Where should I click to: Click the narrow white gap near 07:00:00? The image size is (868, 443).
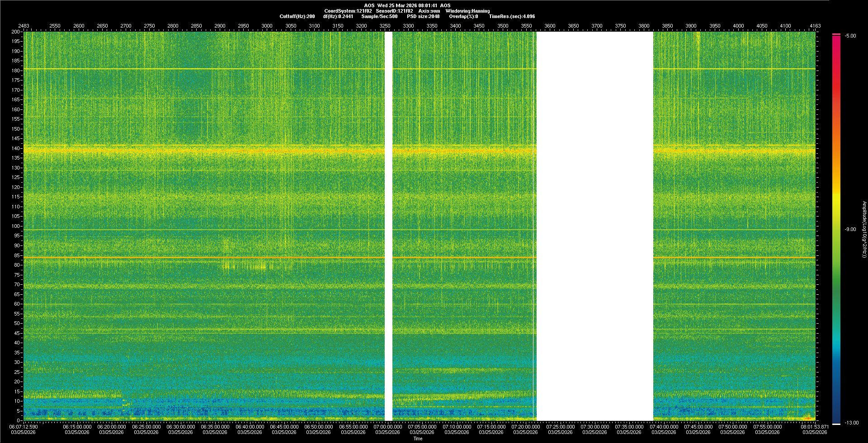click(x=388, y=226)
